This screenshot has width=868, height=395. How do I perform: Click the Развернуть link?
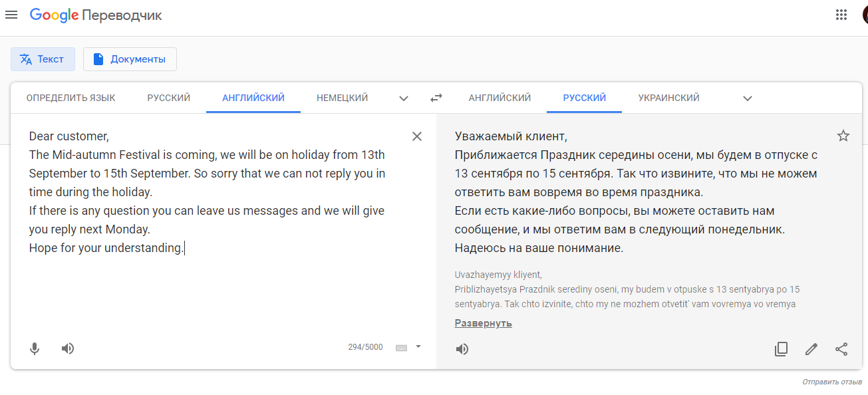[x=484, y=323]
